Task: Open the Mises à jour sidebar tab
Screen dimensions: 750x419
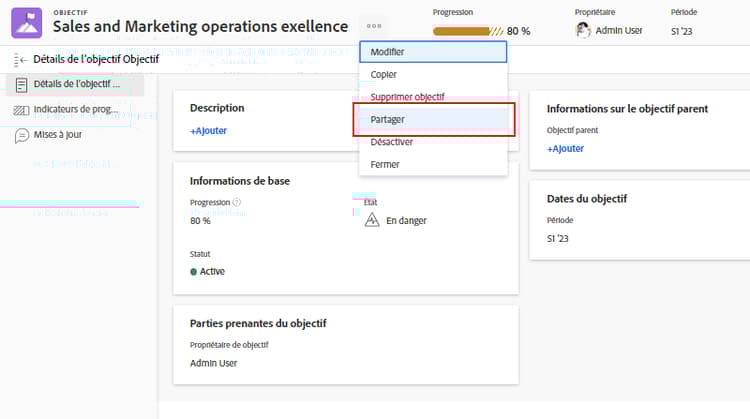Action: 75,135
